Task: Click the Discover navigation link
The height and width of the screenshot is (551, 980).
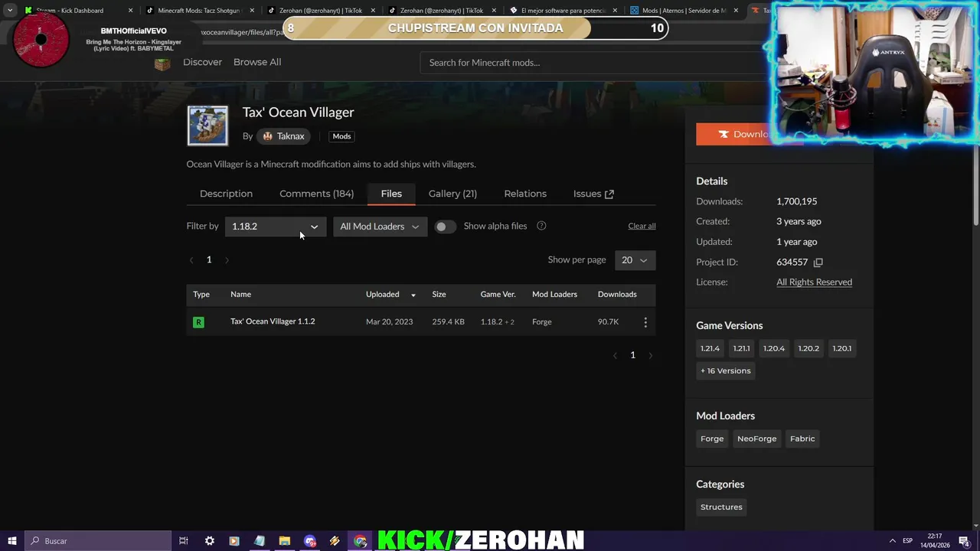Action: (202, 62)
